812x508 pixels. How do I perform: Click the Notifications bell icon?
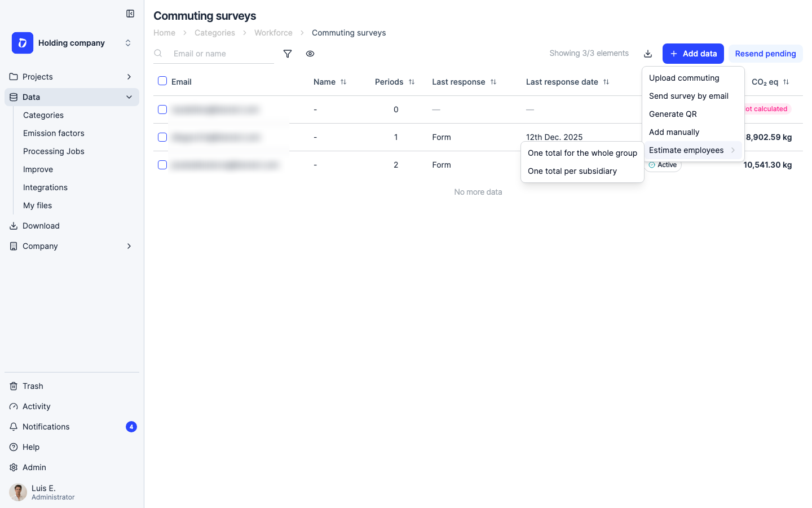click(14, 427)
